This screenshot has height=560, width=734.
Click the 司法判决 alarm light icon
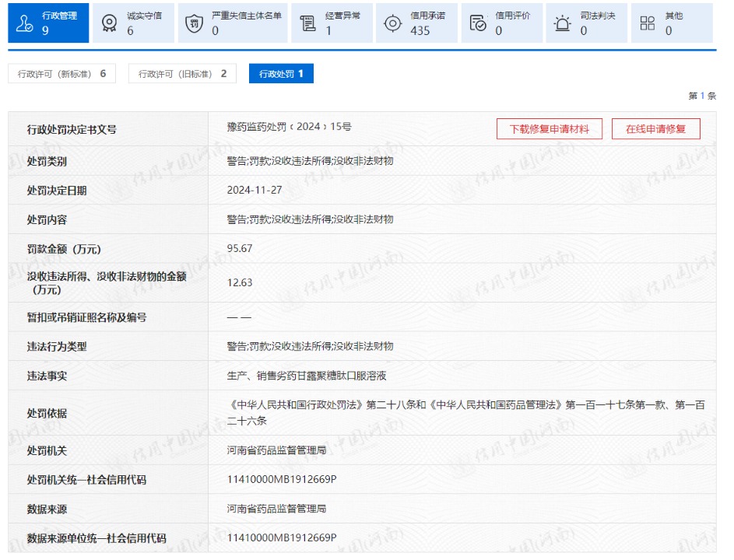point(562,23)
